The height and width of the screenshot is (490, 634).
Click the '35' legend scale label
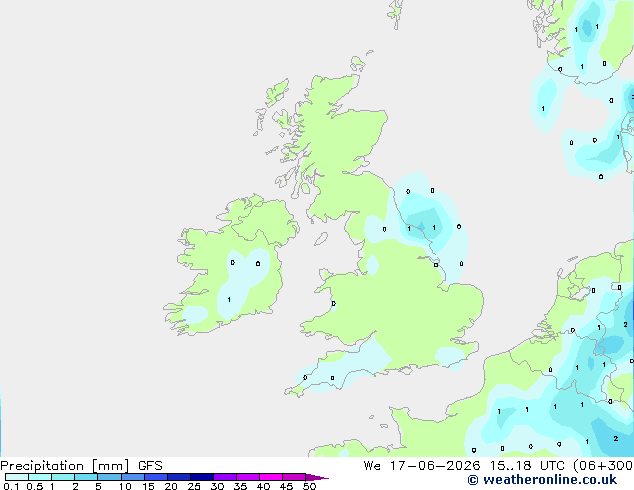240,486
